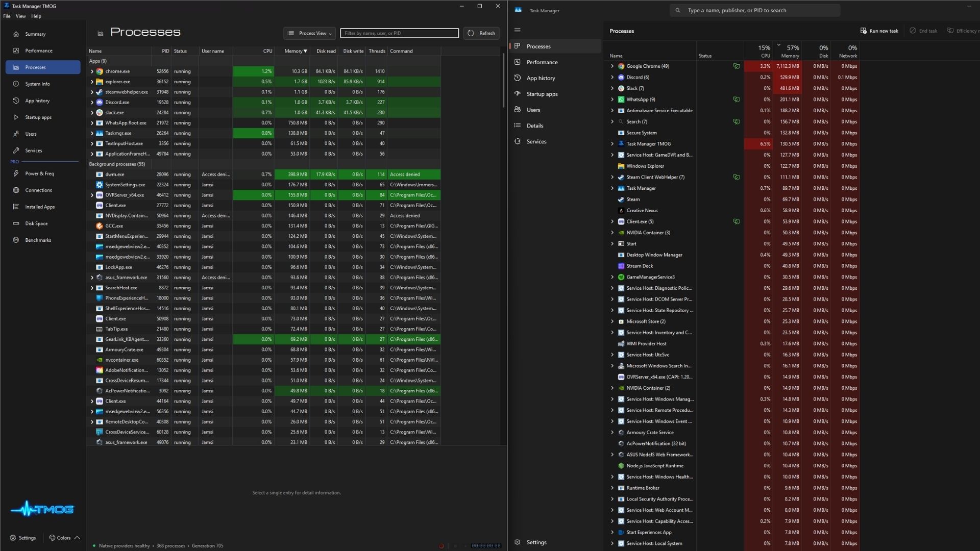Expand the Colors palette panel in TMOG
Viewport: 980px width, 551px height.
(64, 538)
